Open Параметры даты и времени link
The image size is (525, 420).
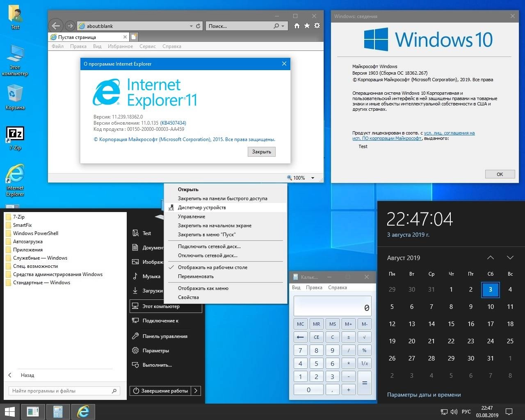[424, 395]
